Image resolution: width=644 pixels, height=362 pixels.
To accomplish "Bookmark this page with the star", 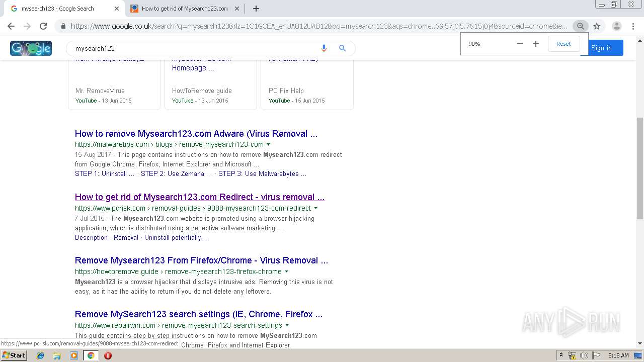I will point(597,26).
